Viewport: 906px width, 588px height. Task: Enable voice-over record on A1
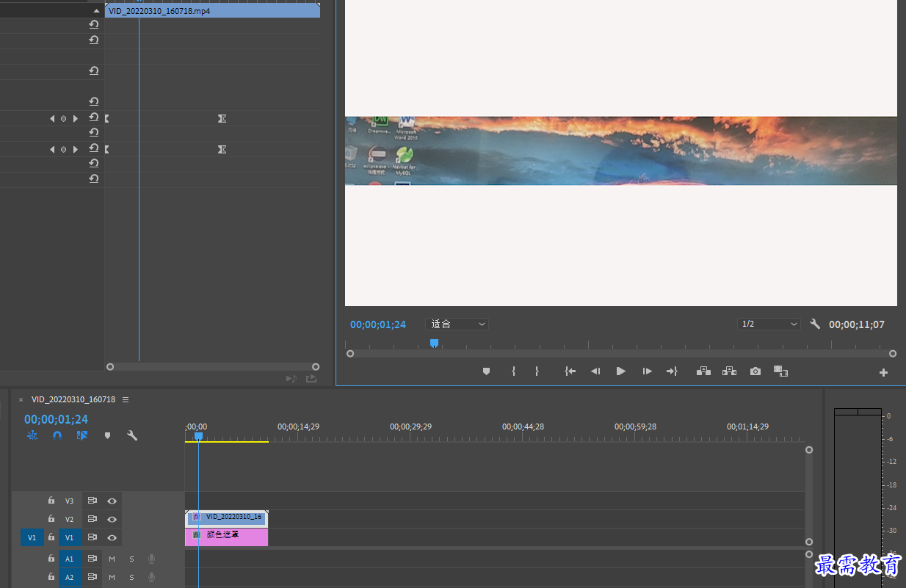click(x=152, y=559)
